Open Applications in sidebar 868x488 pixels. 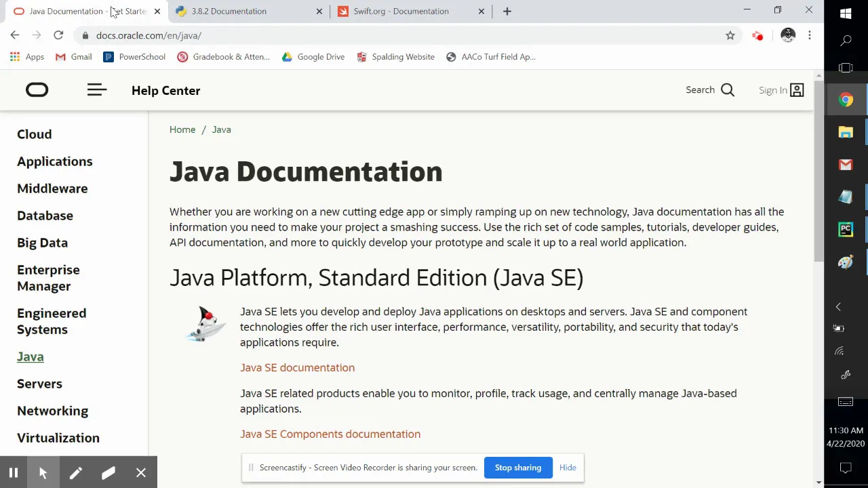click(54, 161)
